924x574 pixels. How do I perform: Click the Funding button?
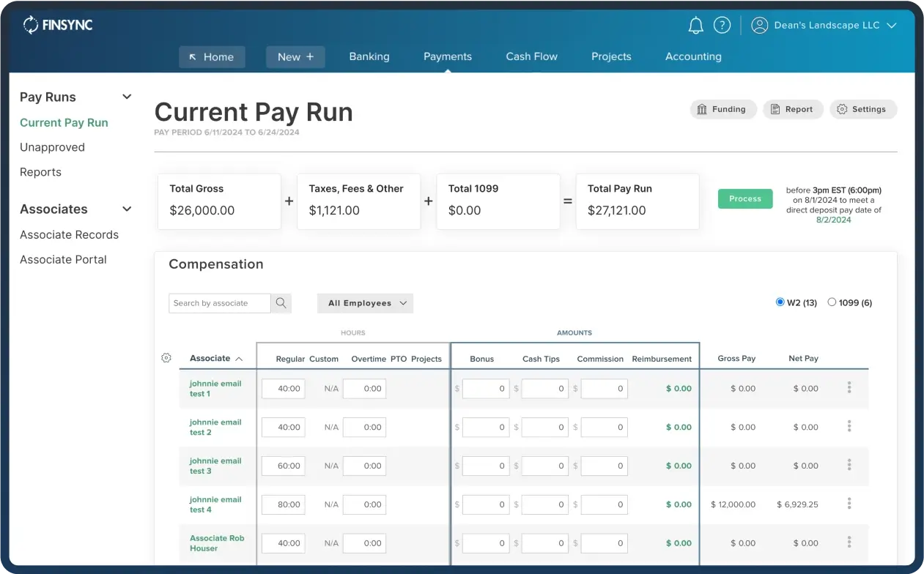(722, 109)
